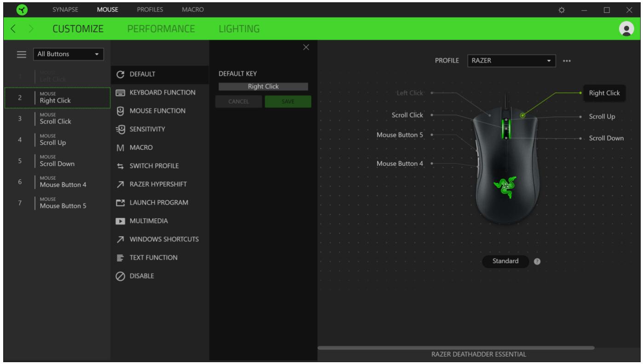Screen dimensions: 643x364
Task: Click the Scroll Down diagram label
Action: click(x=606, y=138)
